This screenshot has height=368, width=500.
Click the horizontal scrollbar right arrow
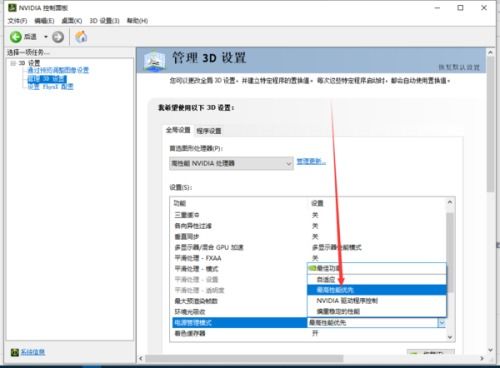(482, 359)
